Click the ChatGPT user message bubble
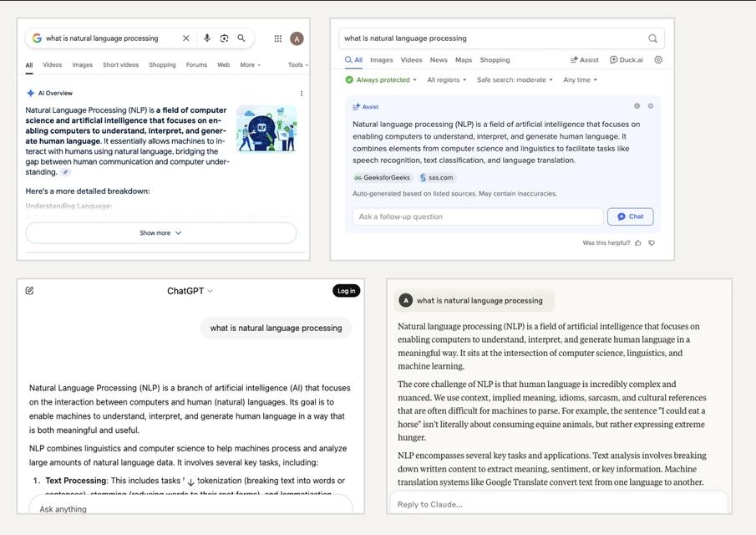756x535 pixels. point(276,328)
